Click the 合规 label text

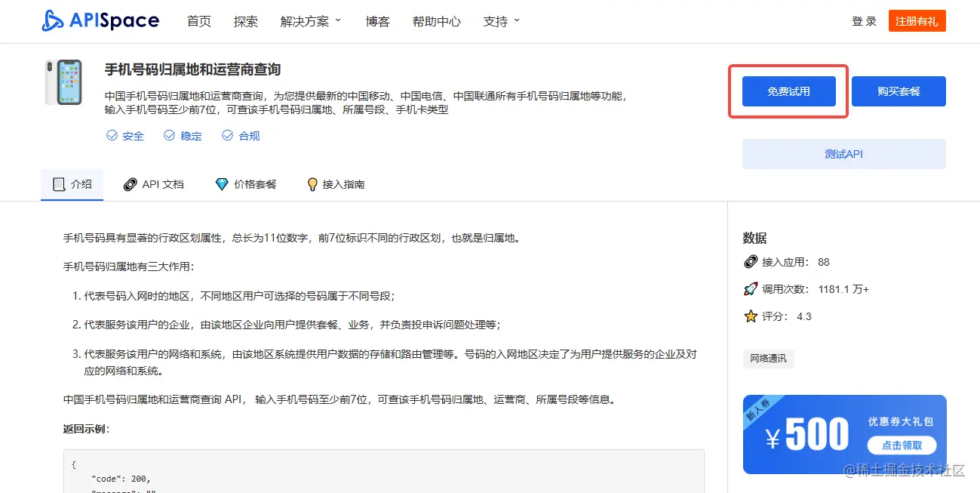coord(249,136)
